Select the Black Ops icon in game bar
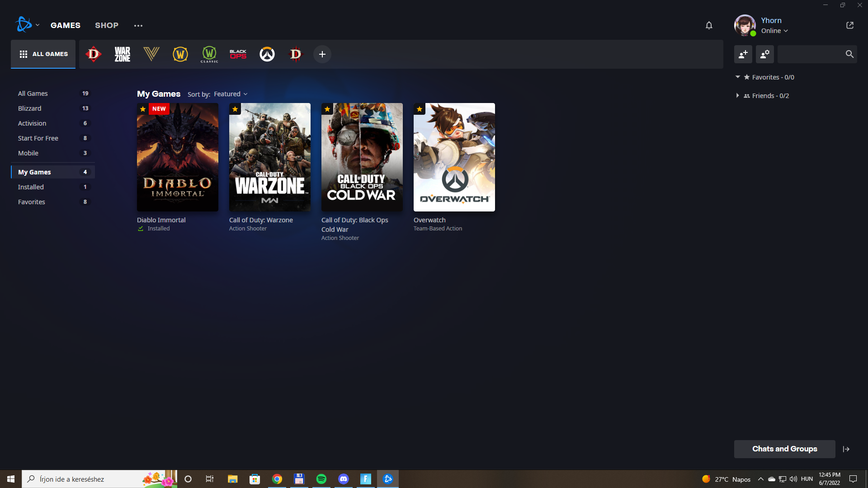 [x=238, y=54]
